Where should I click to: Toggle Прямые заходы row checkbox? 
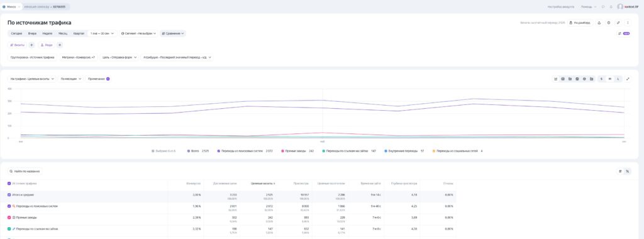9,217
